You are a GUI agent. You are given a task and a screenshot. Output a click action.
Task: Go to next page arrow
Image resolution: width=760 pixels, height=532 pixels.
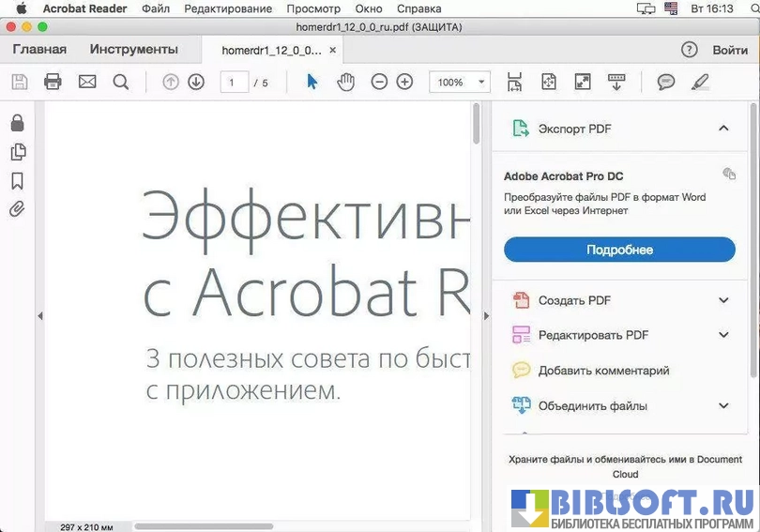coord(196,83)
